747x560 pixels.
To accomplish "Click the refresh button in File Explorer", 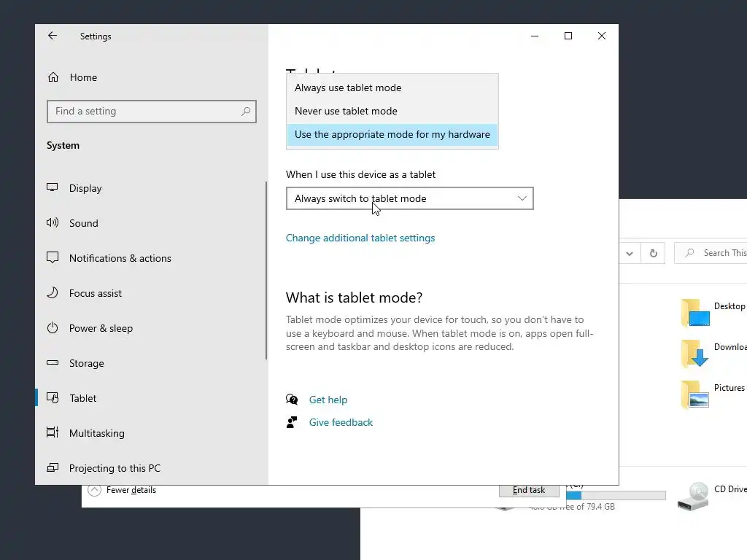I will [x=654, y=253].
